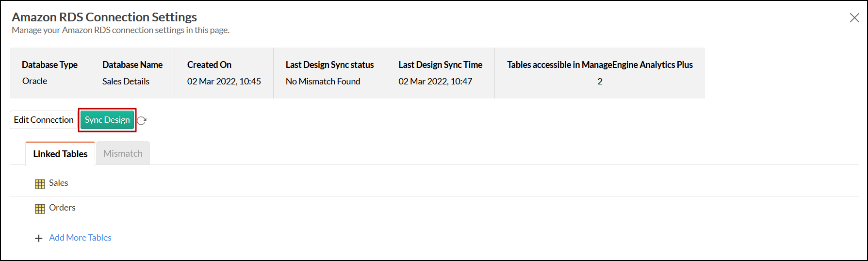Select the Sales linked table name
The width and height of the screenshot is (868, 261).
click(59, 183)
